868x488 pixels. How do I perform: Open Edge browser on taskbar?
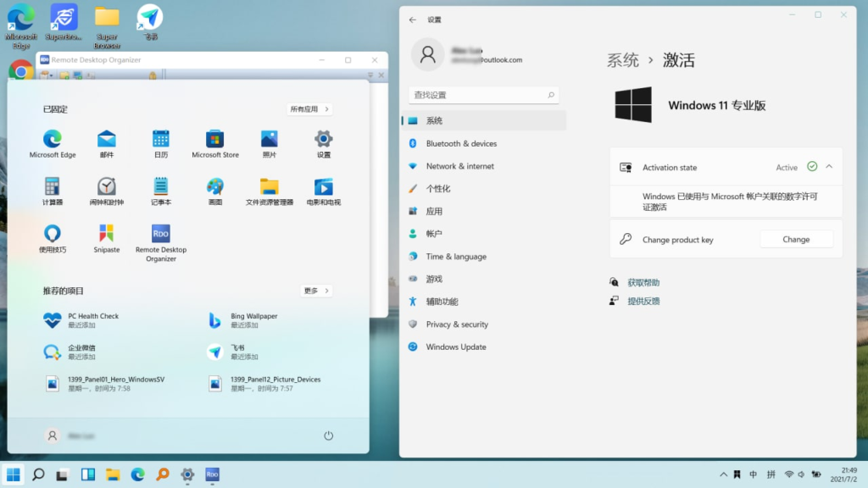pyautogui.click(x=137, y=474)
